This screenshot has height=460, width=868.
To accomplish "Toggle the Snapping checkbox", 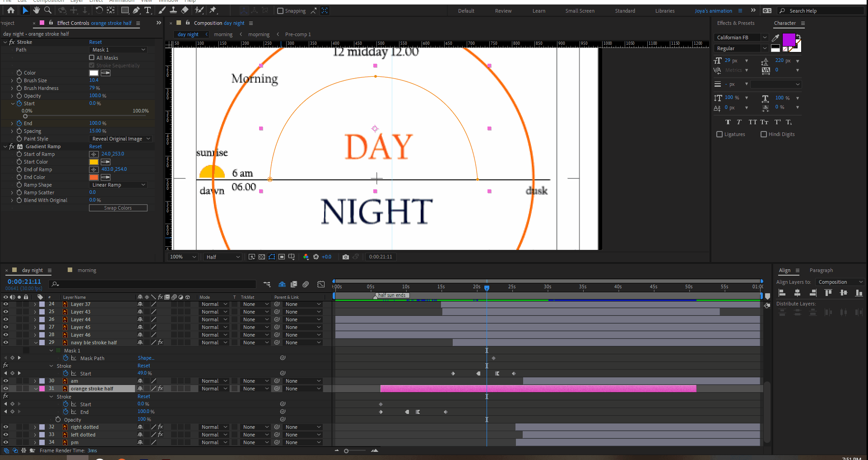I will [x=280, y=11].
